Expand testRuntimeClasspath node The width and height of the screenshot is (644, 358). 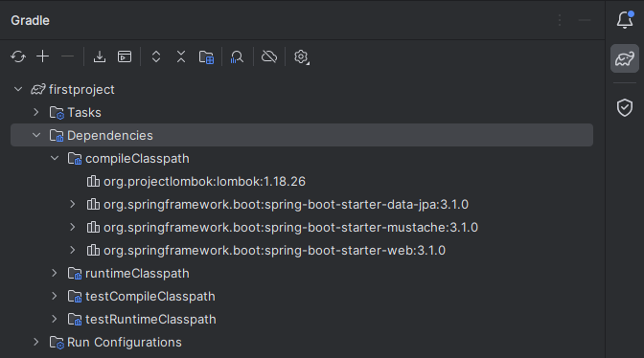tap(55, 319)
